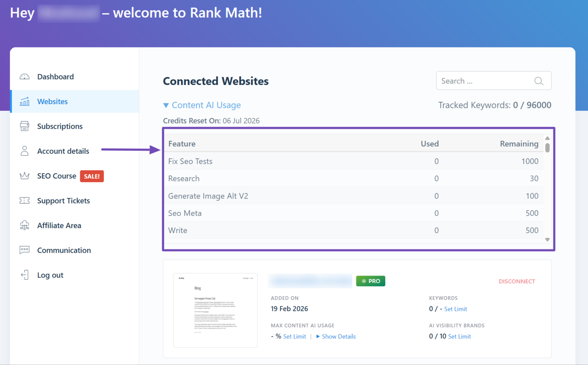Collapse the Content AI Usage section
588x365 pixels.
click(202, 105)
